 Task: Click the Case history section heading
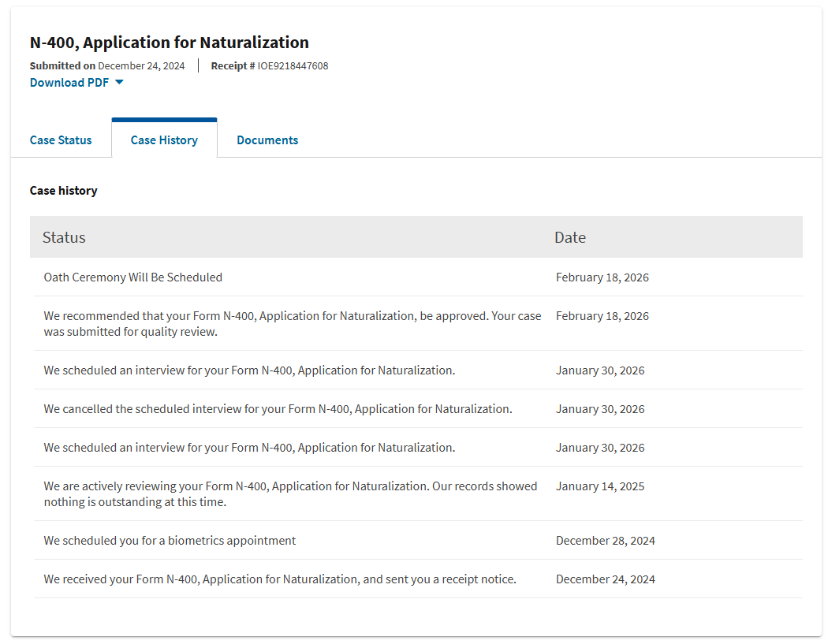64,191
